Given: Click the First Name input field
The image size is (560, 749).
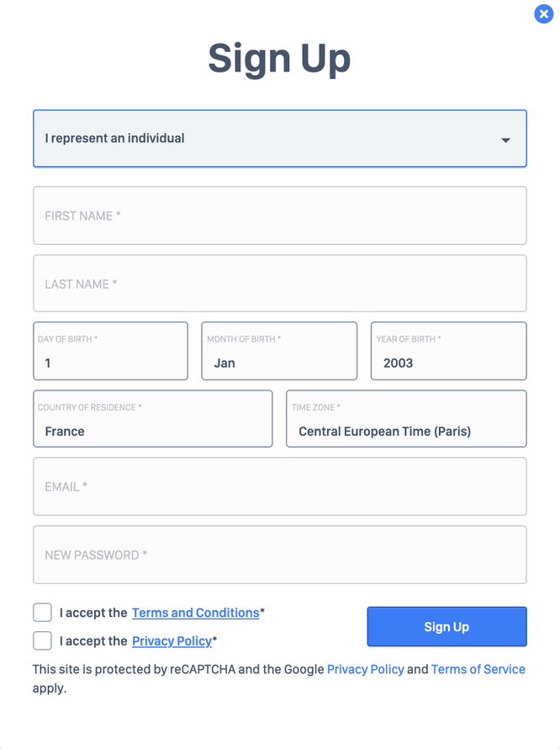Looking at the screenshot, I should [279, 215].
